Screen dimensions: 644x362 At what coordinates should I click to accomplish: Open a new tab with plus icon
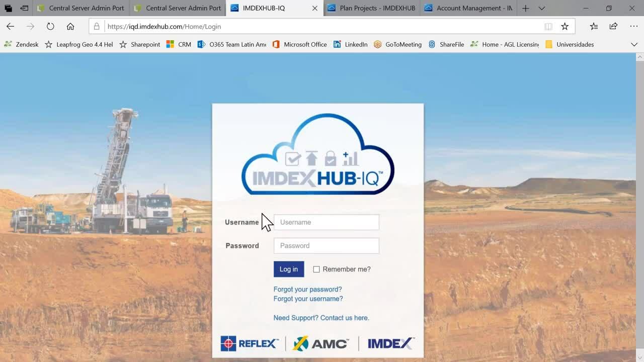[x=525, y=8]
